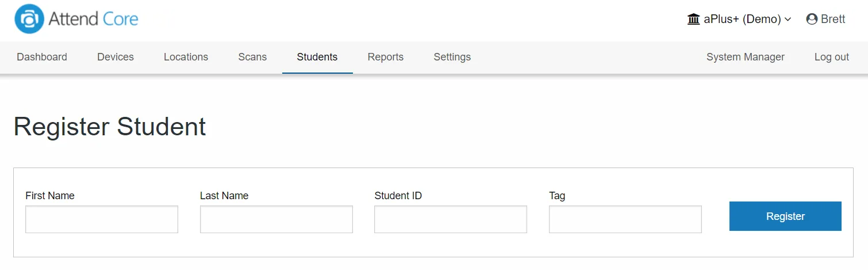The height and width of the screenshot is (270, 868).
Task: Click into the Student ID field
Action: pos(451,219)
